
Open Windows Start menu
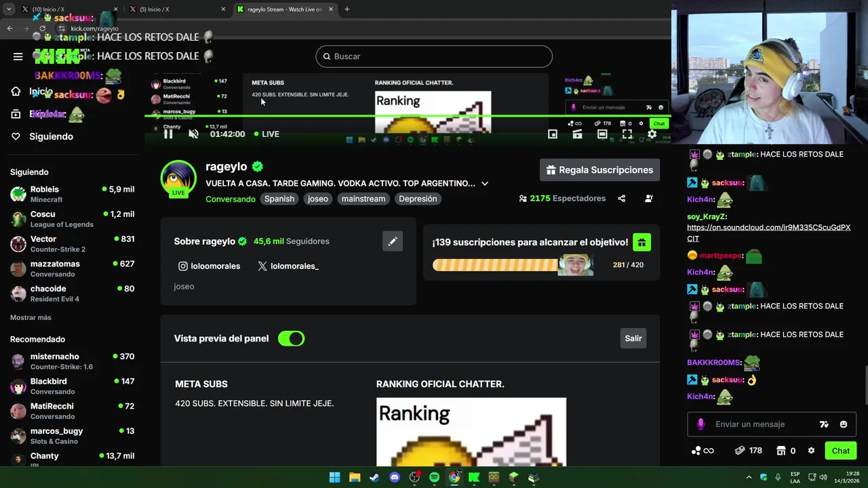pos(335,478)
